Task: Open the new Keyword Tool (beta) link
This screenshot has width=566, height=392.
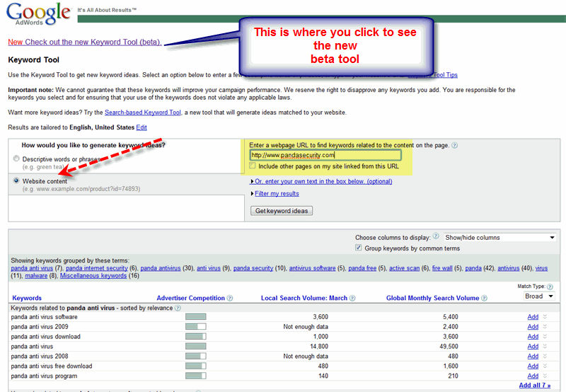Action: click(85, 42)
